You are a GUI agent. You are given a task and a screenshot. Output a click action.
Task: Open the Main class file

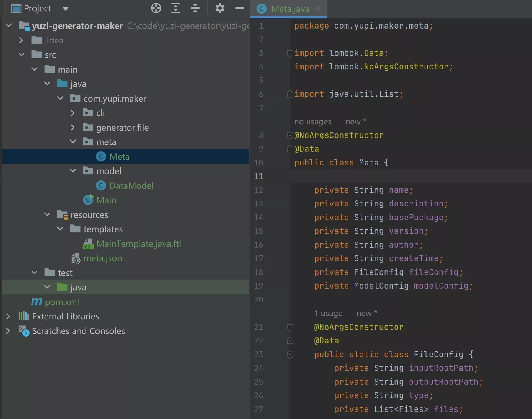tap(106, 200)
